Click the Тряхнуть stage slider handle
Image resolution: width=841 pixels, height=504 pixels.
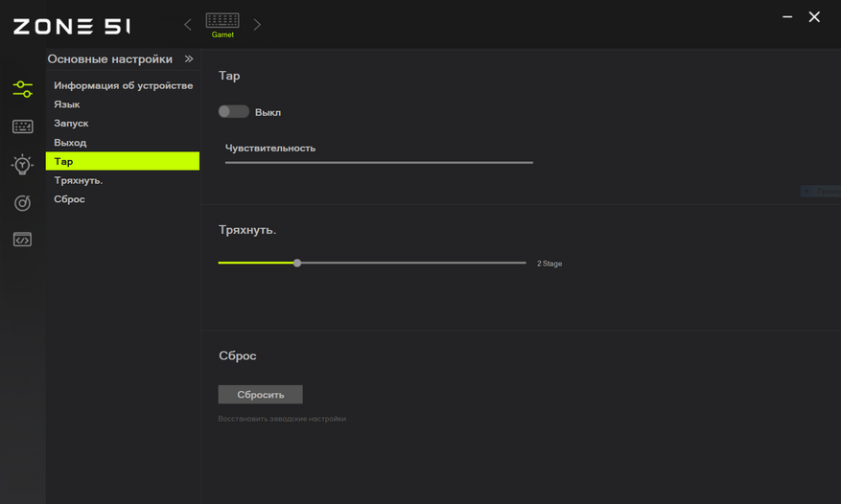pyautogui.click(x=297, y=263)
